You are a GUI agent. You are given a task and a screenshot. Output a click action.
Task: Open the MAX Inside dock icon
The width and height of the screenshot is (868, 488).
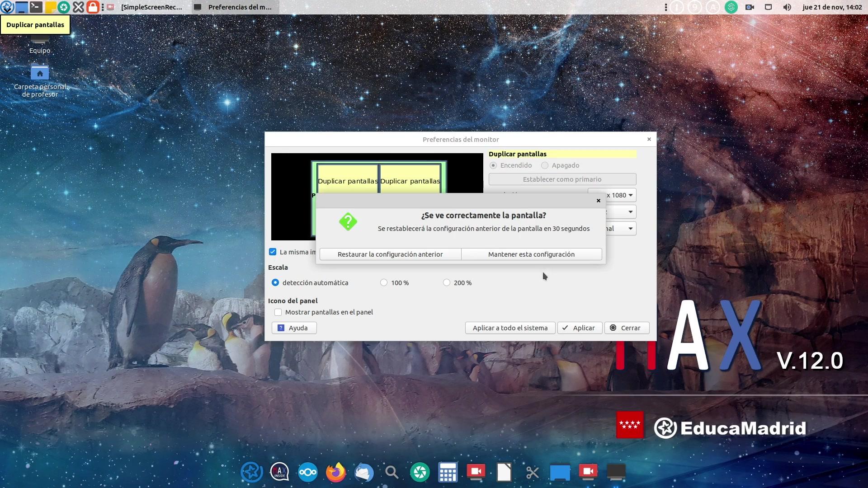tap(279, 472)
